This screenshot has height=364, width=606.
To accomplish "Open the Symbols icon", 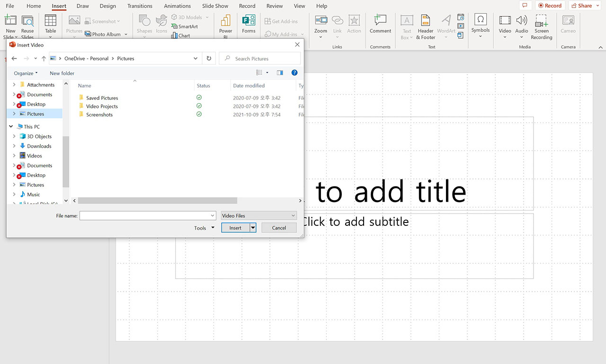I will [x=480, y=19].
